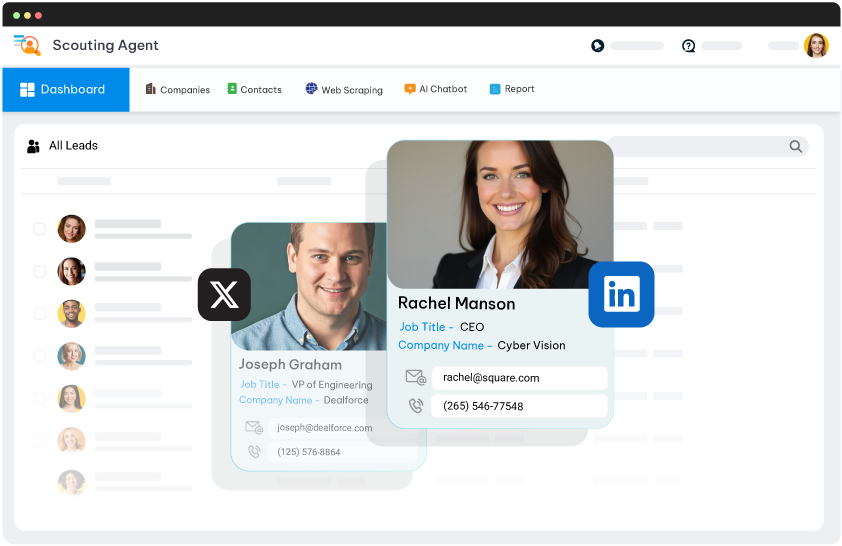Click the Scouting Agent logo icon

[x=27, y=45]
